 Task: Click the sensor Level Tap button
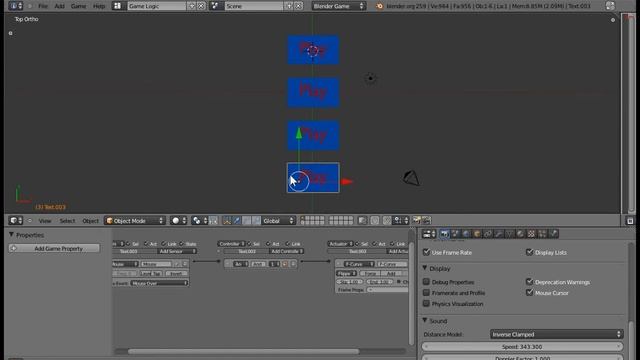(151, 273)
